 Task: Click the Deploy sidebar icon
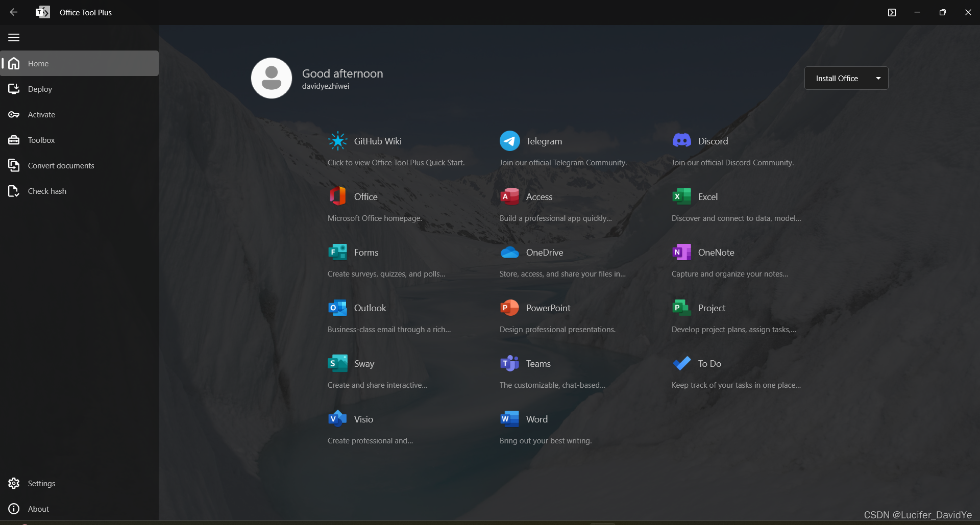[x=14, y=89]
